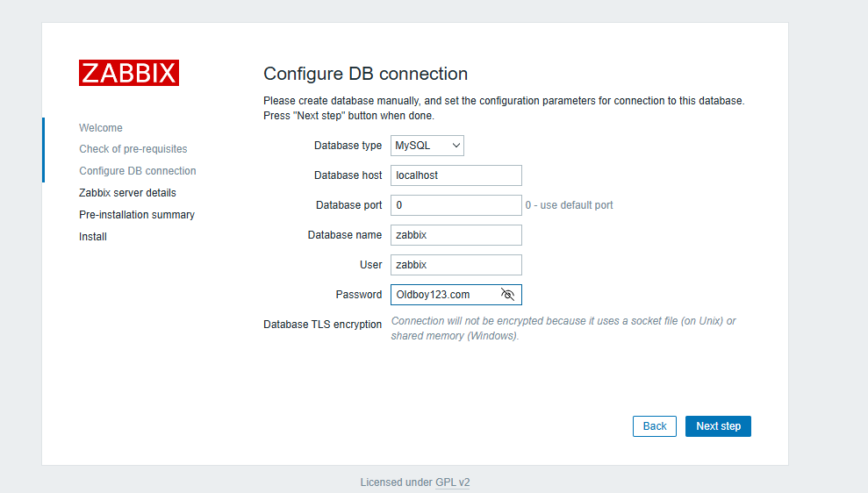Screen dimensions: 868x493
Task: Select Configure DB connection sidebar step
Action: 137,171
